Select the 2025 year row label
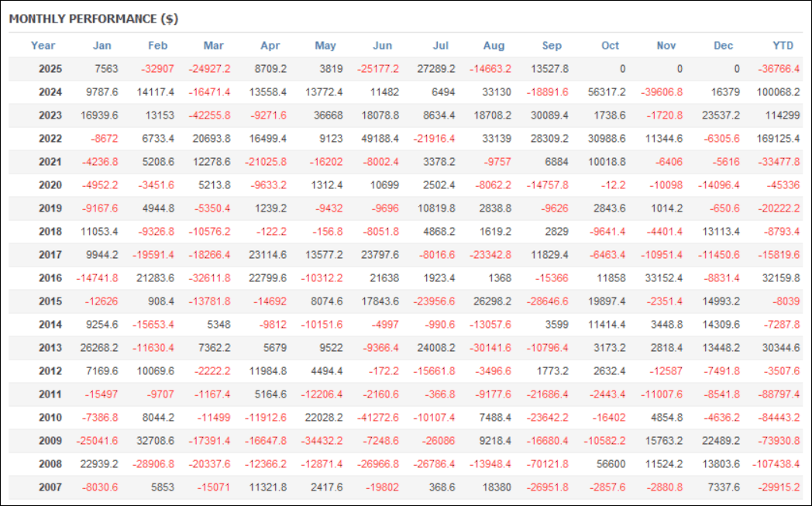Screen dimensions: 812x506 (50, 68)
